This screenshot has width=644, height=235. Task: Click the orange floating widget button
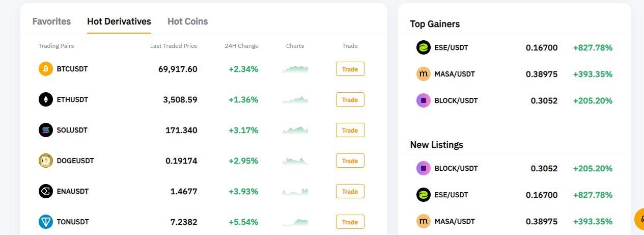click(x=639, y=219)
